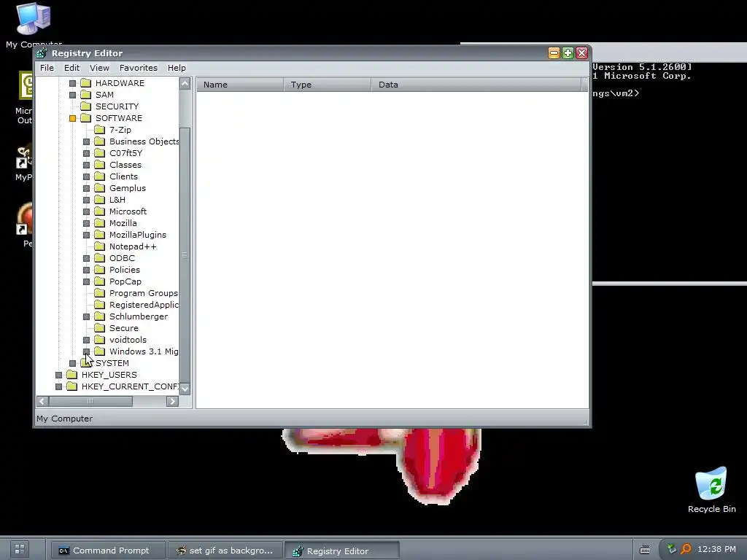The width and height of the screenshot is (747, 560).
Task: Click the Classes folder icon
Action: 99,165
